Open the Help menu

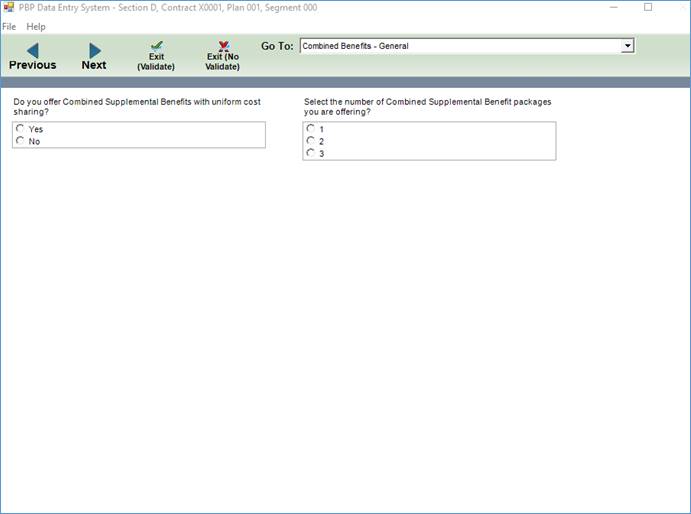coord(36,27)
